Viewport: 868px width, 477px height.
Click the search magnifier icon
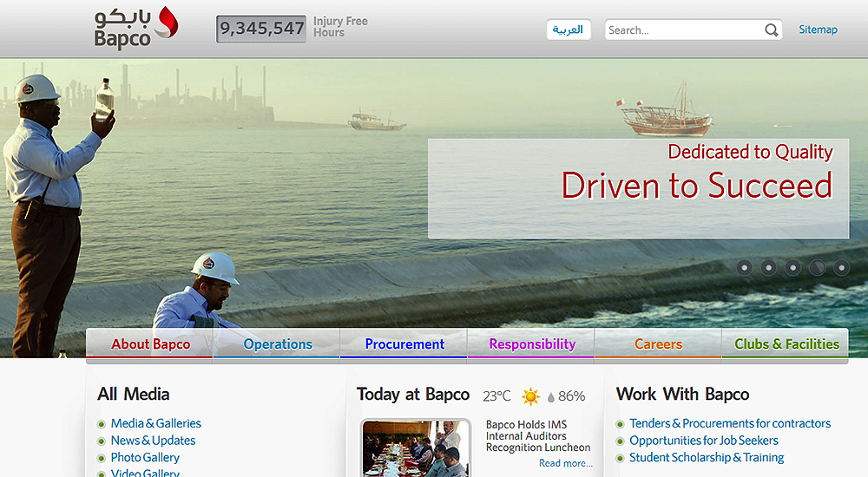click(771, 29)
